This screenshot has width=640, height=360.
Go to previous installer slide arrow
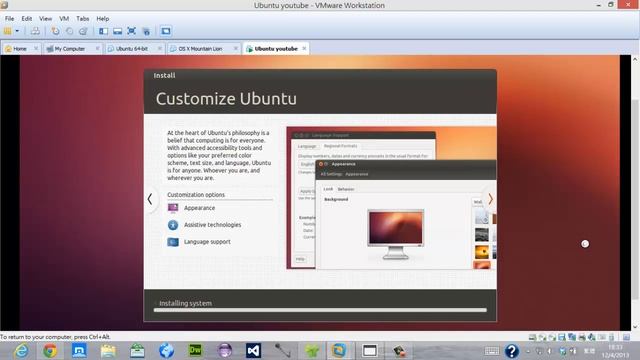(150, 199)
